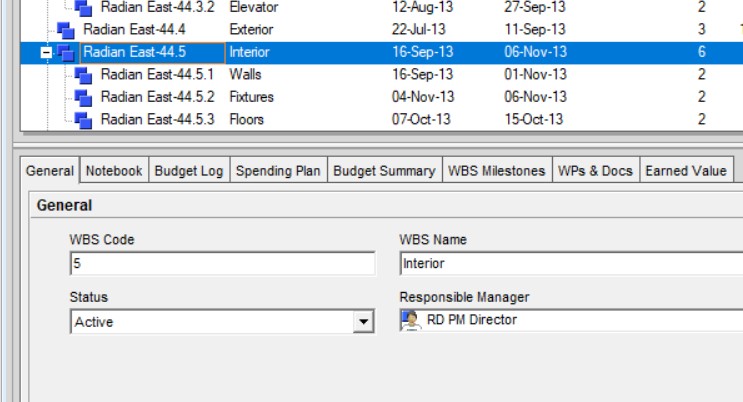Open the Status dropdown list
The height and width of the screenshot is (402, 743).
tap(363, 322)
